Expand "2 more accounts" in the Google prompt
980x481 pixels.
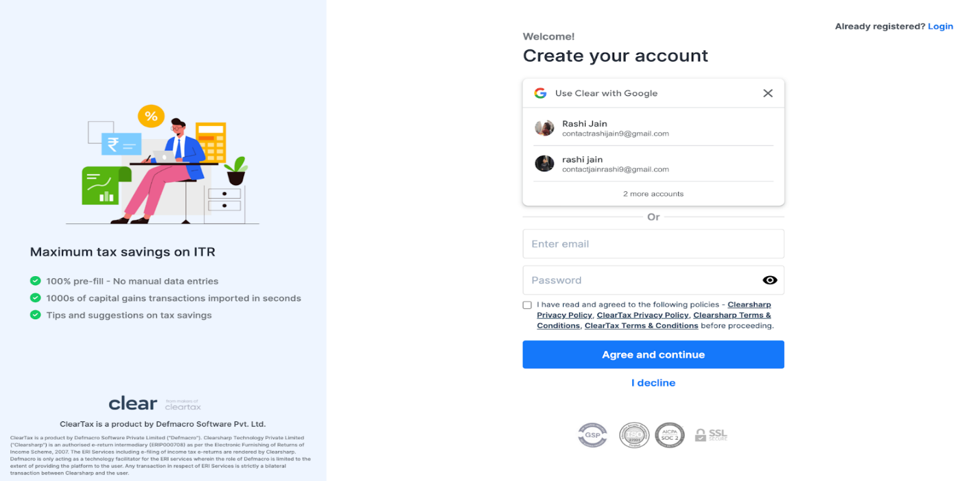tap(653, 193)
